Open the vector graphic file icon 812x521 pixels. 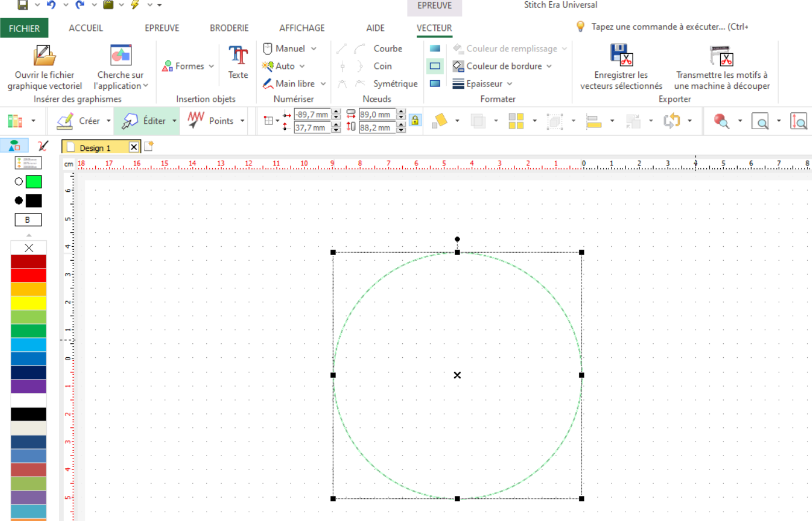click(44, 56)
